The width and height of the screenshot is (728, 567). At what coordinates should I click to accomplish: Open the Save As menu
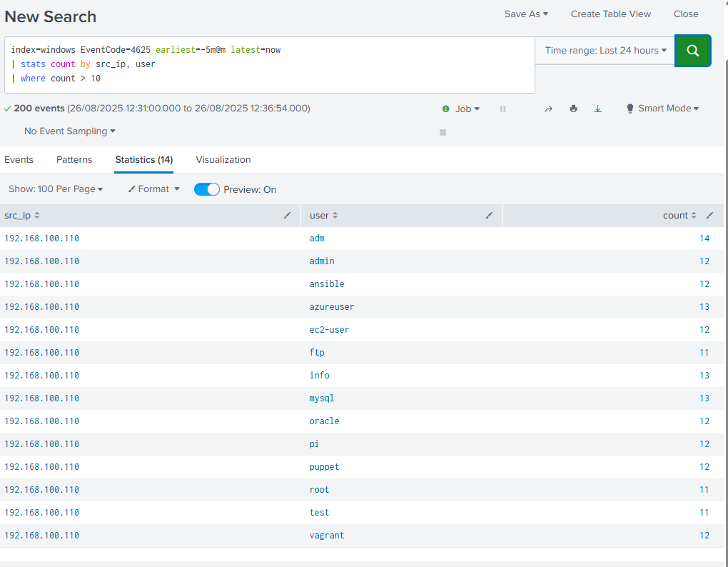(x=526, y=14)
